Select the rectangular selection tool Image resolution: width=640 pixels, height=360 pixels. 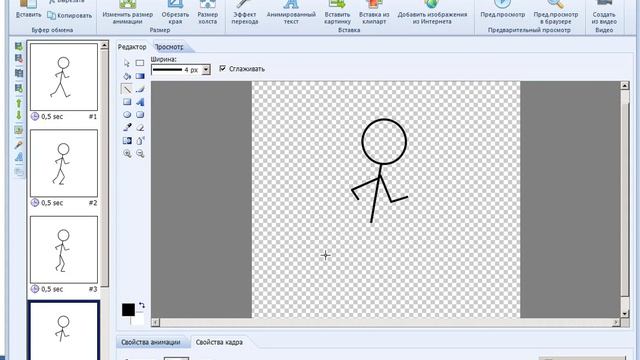tap(140, 63)
